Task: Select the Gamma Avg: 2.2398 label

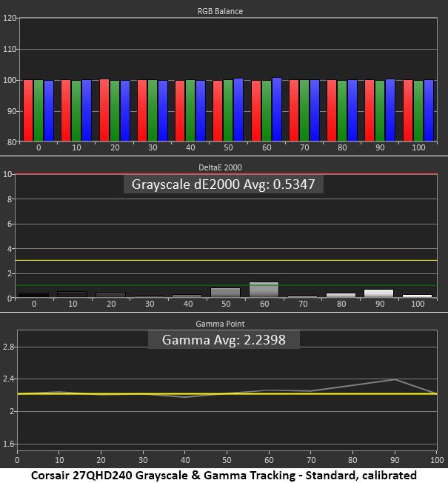Action: pyautogui.click(x=224, y=340)
